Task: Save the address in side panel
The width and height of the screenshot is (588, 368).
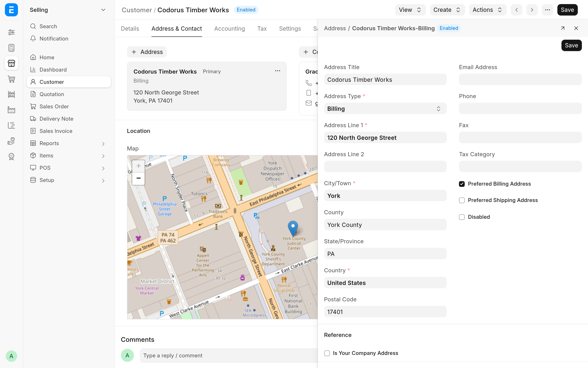Action: click(571, 45)
